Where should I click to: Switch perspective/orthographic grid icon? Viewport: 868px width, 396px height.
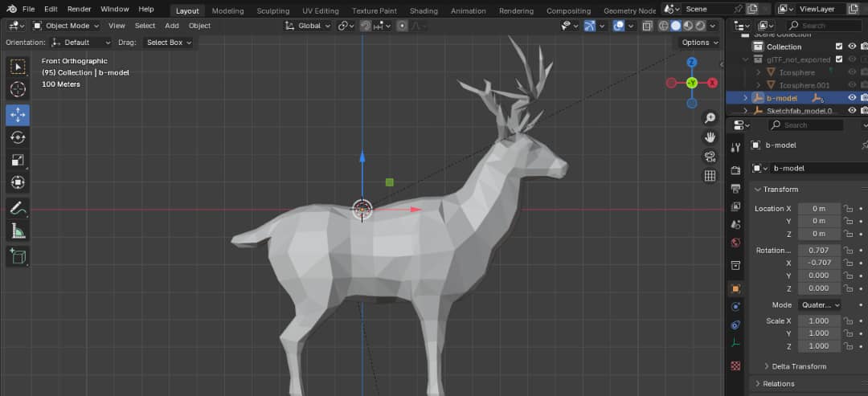710,176
